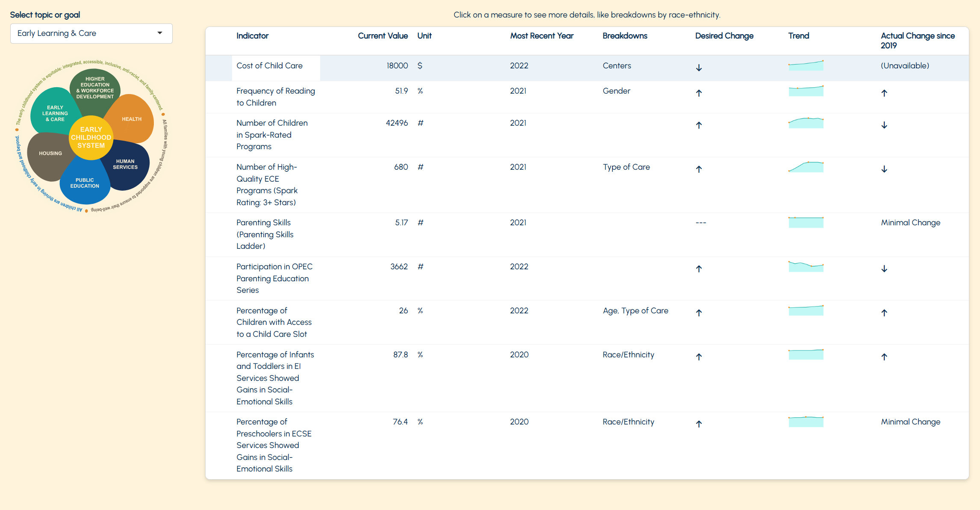Click the Actual Change since 2019 header
980x510 pixels.
point(918,41)
